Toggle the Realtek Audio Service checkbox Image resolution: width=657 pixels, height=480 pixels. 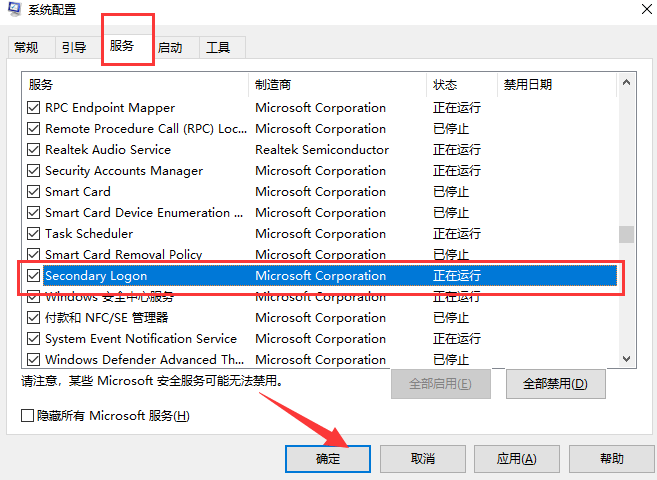tap(34, 150)
